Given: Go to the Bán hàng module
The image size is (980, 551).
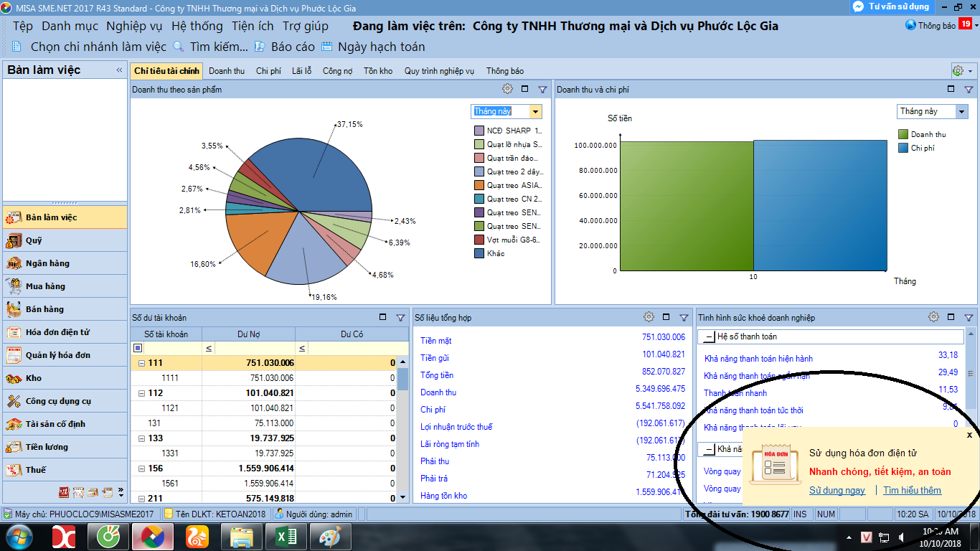Looking at the screenshot, I should 65,309.
